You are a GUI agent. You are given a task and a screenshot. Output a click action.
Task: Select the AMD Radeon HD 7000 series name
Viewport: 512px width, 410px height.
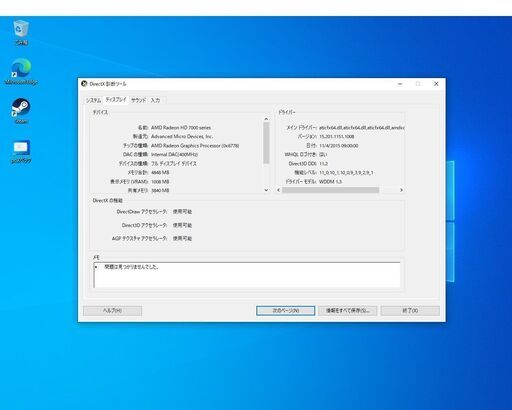click(181, 128)
